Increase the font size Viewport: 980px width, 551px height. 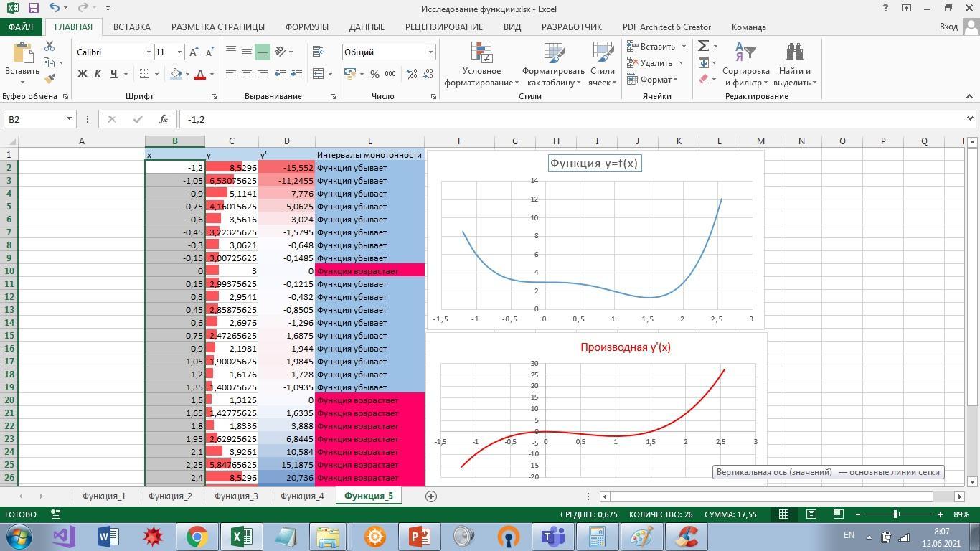[x=194, y=52]
